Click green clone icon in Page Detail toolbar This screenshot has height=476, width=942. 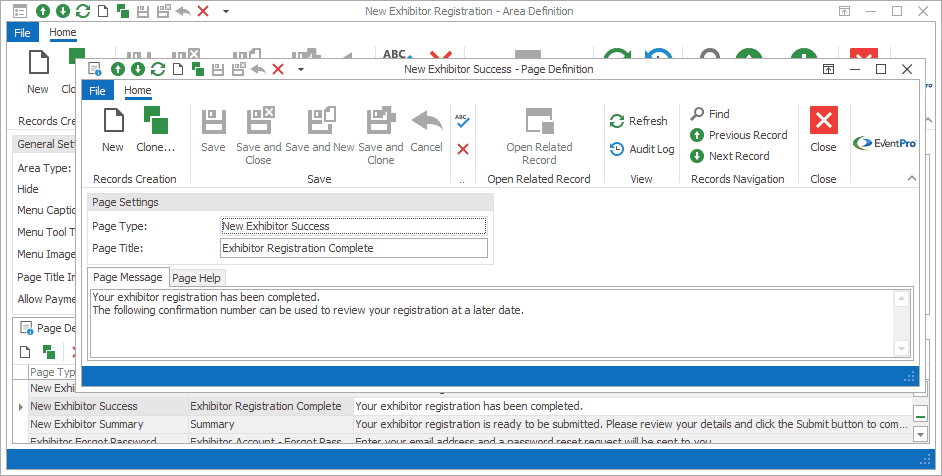point(49,352)
